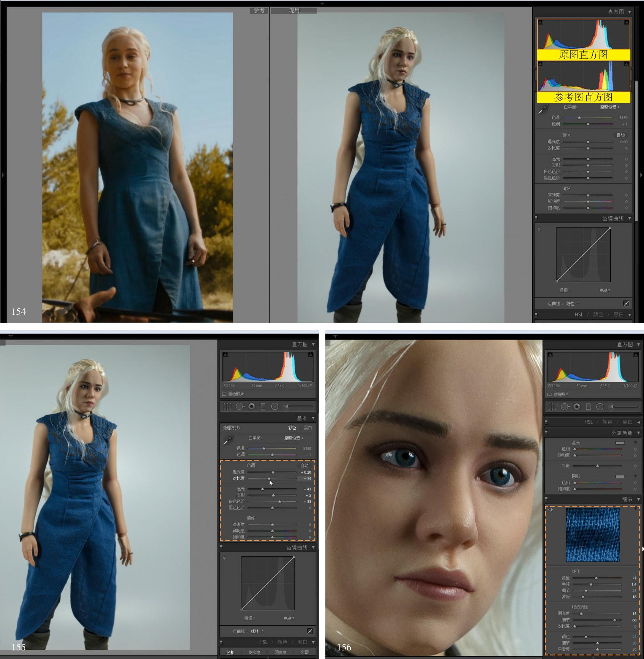Select Spot Removal tool in full-figure edit window
644x659 pixels.
tap(240, 406)
